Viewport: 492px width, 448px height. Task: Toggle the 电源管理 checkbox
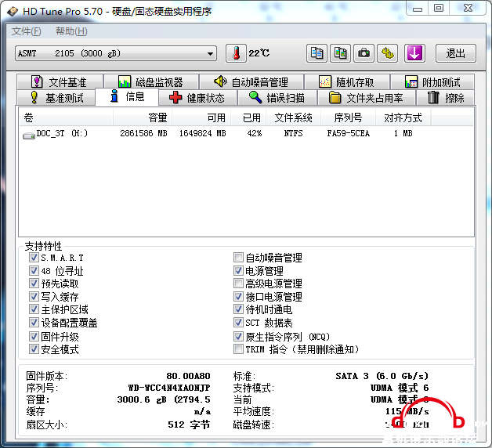coord(238,271)
